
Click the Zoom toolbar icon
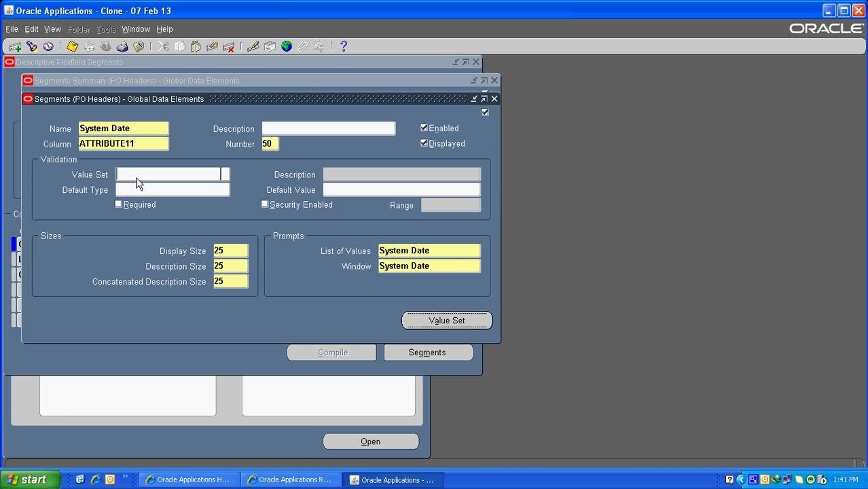(270, 47)
